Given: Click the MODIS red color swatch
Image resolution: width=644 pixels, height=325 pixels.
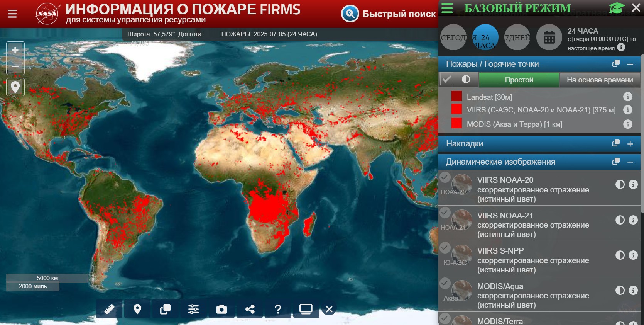Looking at the screenshot, I should (456, 123).
